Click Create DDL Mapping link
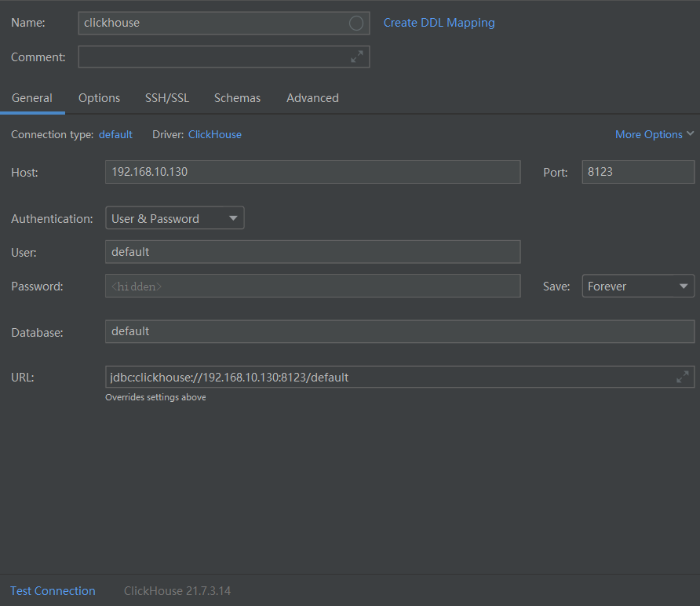Screen dimensions: 700x606 pos(439,23)
